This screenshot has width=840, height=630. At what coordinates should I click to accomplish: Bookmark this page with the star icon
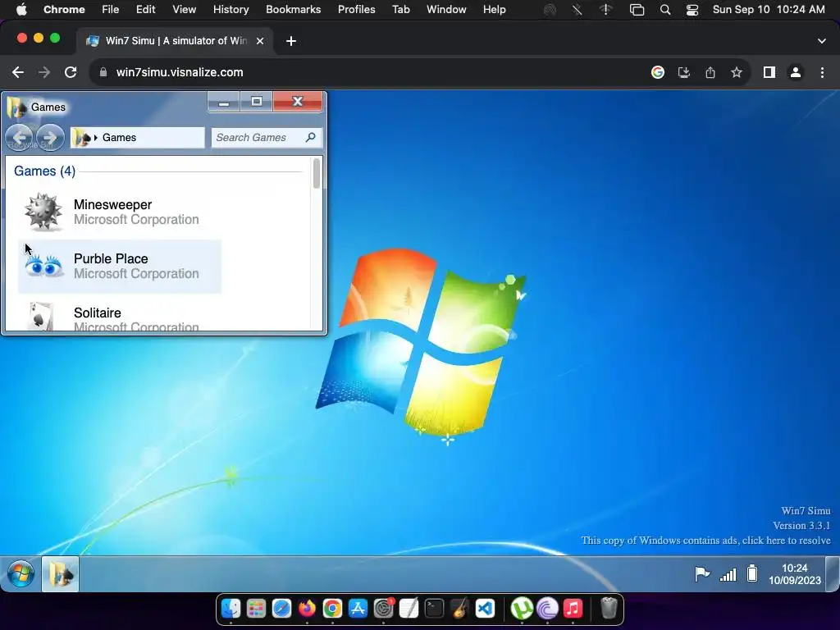click(x=737, y=72)
